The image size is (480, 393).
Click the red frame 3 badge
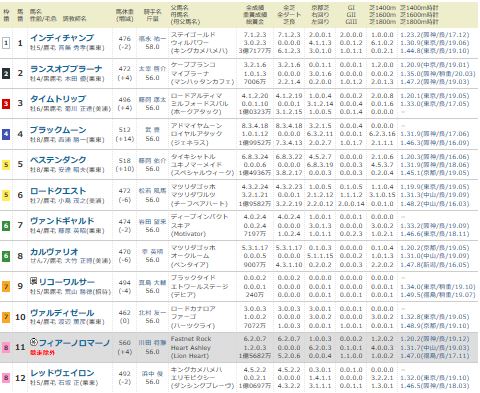[6, 104]
